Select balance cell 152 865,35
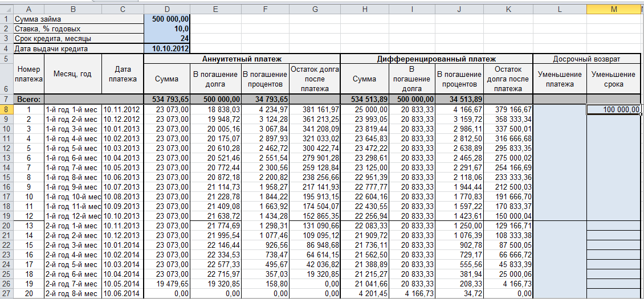The height and width of the screenshot is (299, 644). tap(315, 216)
